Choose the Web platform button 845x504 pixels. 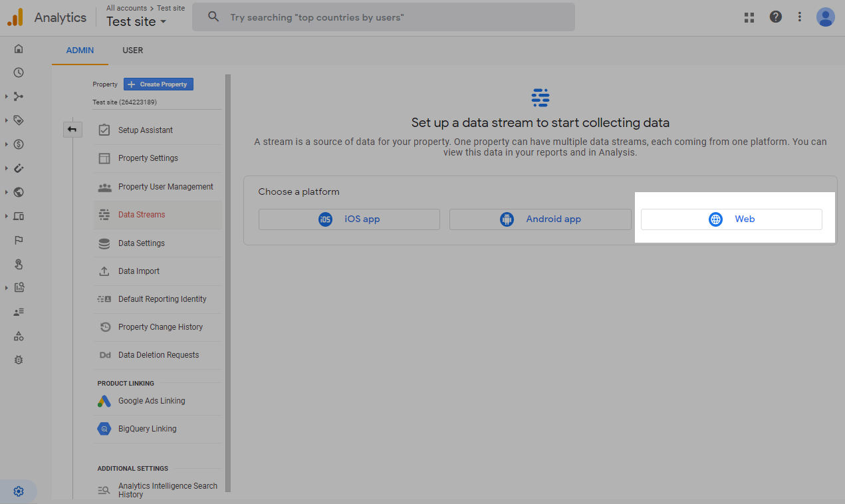731,219
